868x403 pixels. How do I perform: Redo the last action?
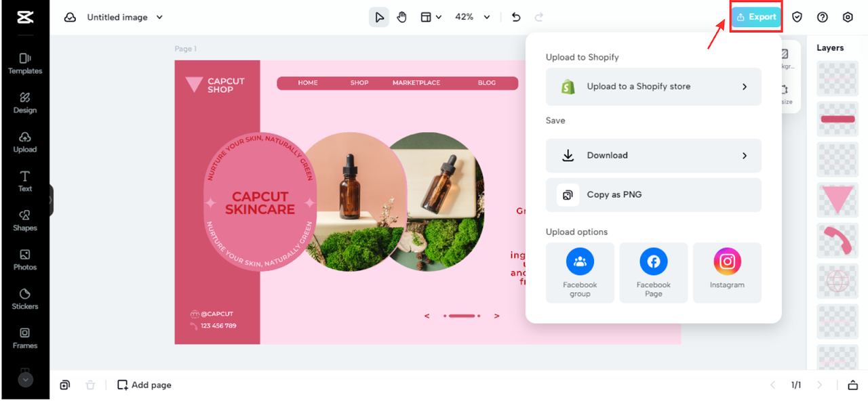[x=539, y=17]
